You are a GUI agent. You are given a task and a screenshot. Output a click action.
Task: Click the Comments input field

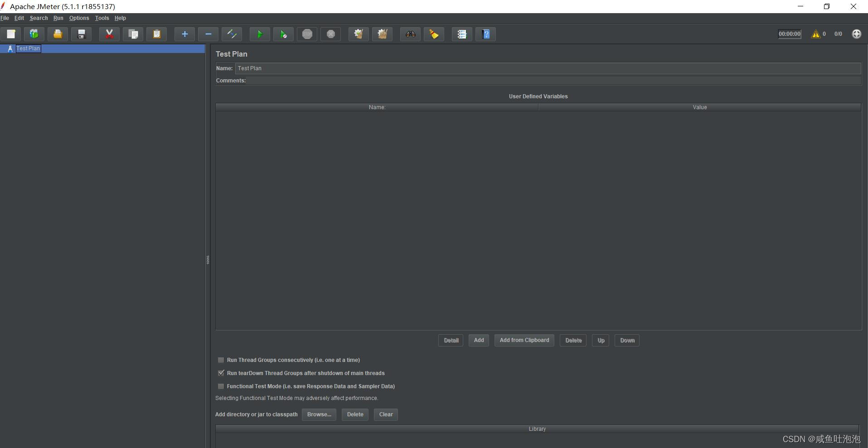(553, 81)
